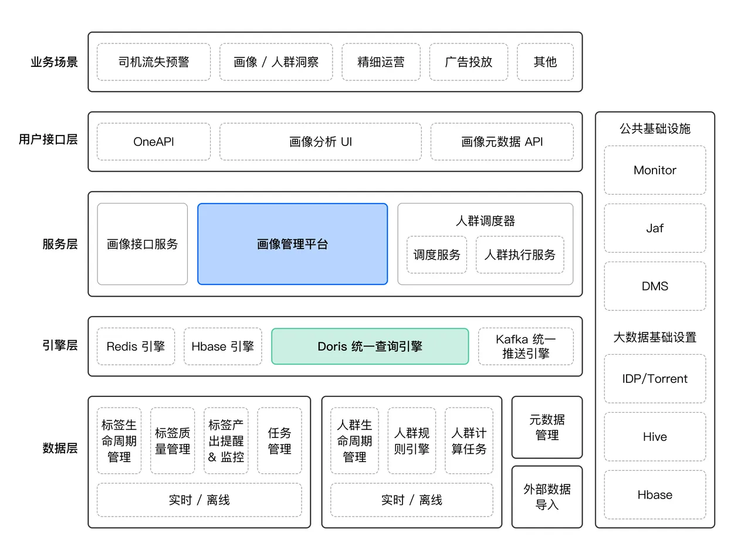Click the Monitor box under 公共基础设施
The image size is (751, 560).
[655, 170]
